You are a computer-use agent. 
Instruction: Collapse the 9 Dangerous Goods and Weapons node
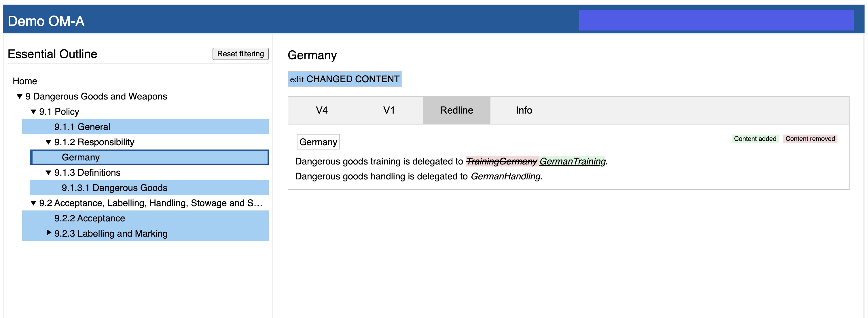(x=20, y=97)
